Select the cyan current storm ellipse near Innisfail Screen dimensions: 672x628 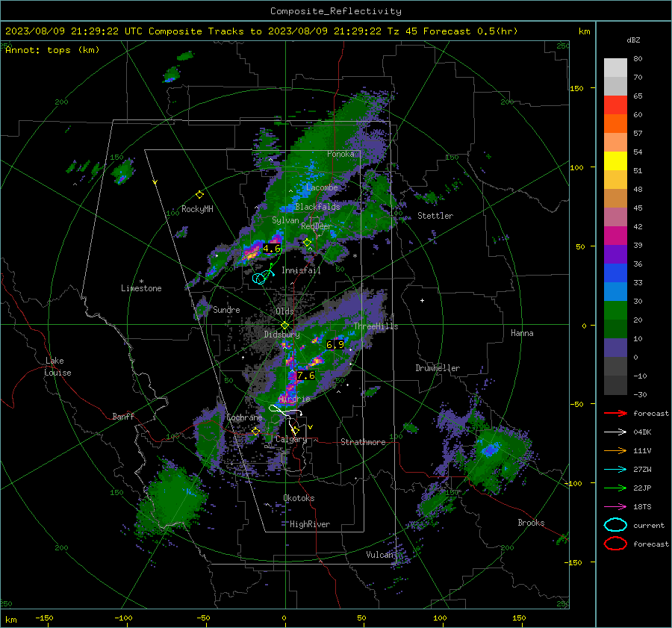tap(258, 279)
